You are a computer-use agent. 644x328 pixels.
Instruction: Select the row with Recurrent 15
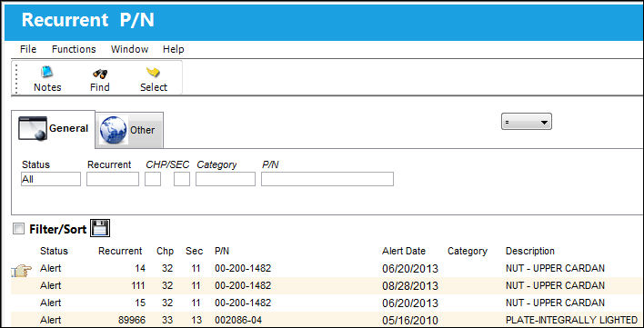click(327, 303)
